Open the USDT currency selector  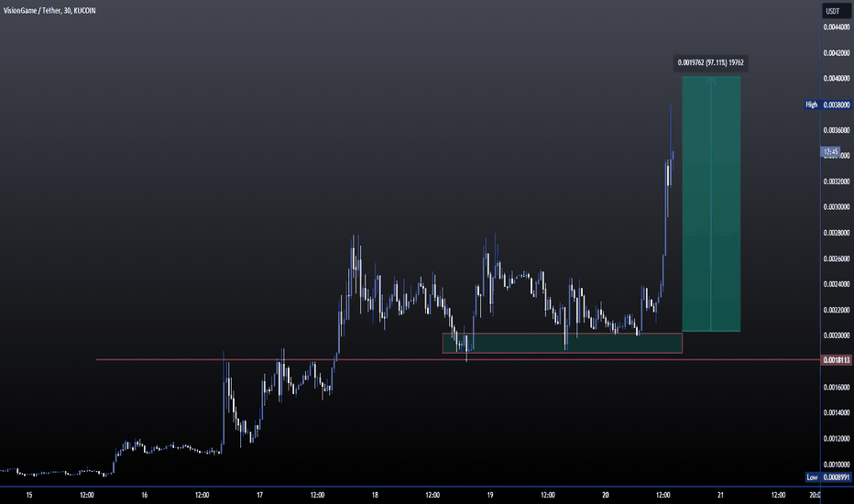click(x=836, y=11)
